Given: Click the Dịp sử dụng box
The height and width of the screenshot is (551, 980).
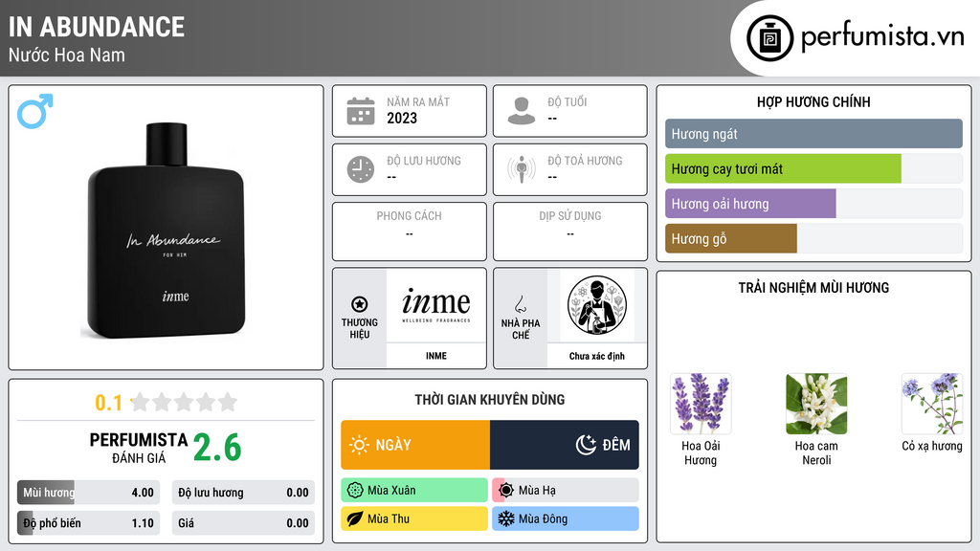Looking at the screenshot, I should 570,231.
